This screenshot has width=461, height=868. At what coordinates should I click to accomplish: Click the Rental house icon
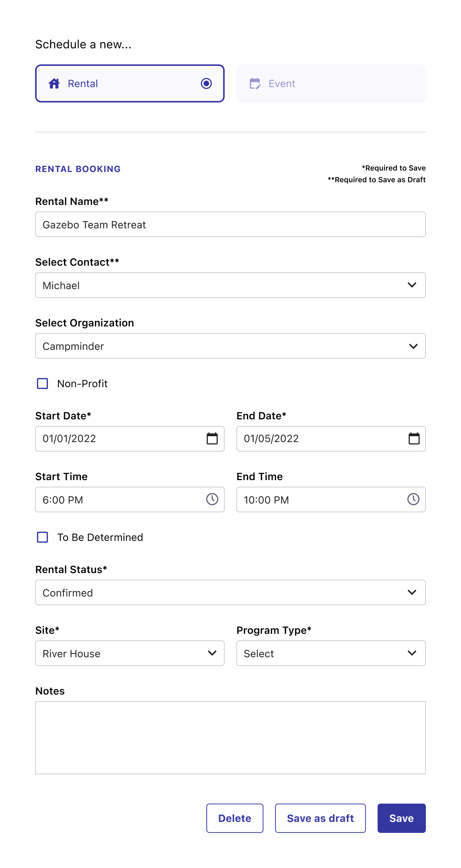(x=54, y=83)
